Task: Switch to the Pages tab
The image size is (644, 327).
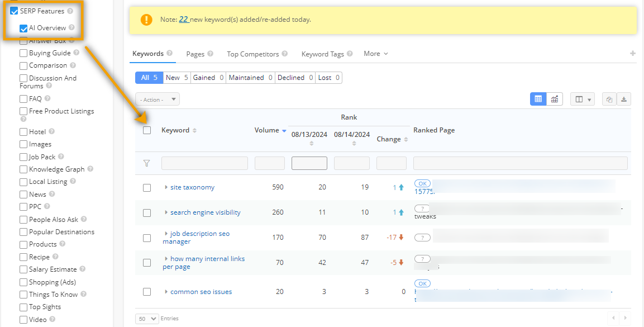Action: click(195, 54)
